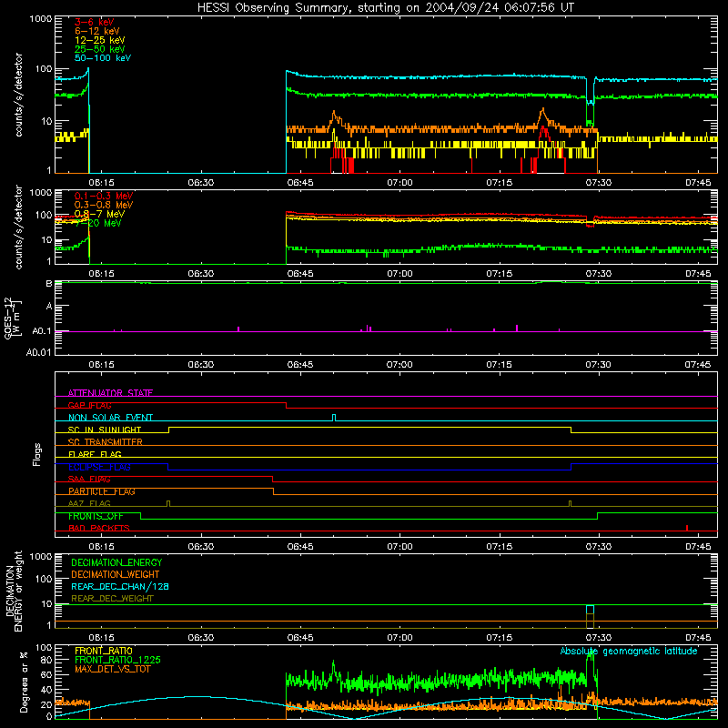Click the REAR_DEC_CHAN/128 legend label
The image size is (728, 728).
pos(120,586)
